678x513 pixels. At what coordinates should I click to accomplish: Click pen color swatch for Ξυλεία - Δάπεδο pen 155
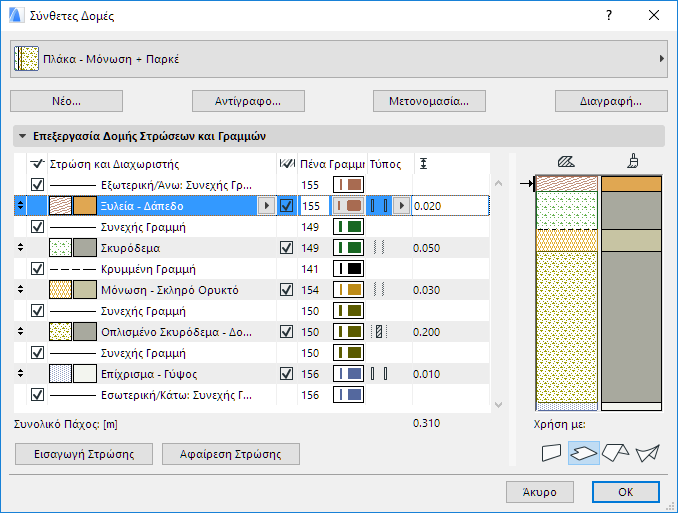(349, 206)
